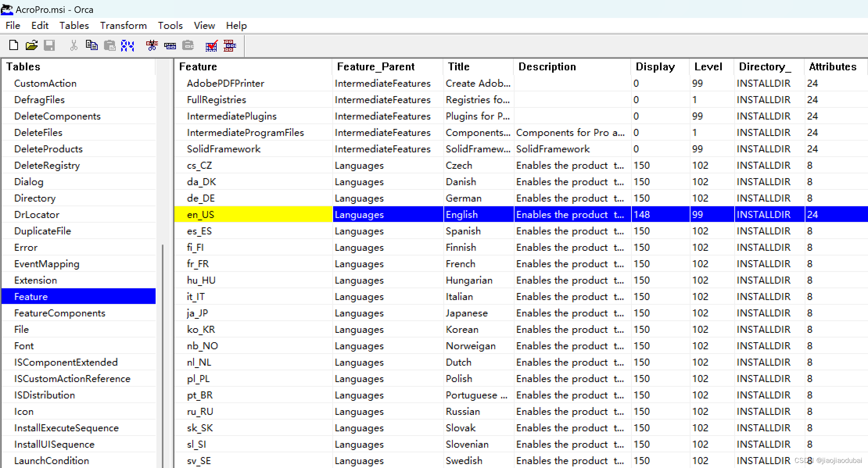Select the FeatureComponents table
Image resolution: width=868 pixels, height=468 pixels.
(59, 313)
